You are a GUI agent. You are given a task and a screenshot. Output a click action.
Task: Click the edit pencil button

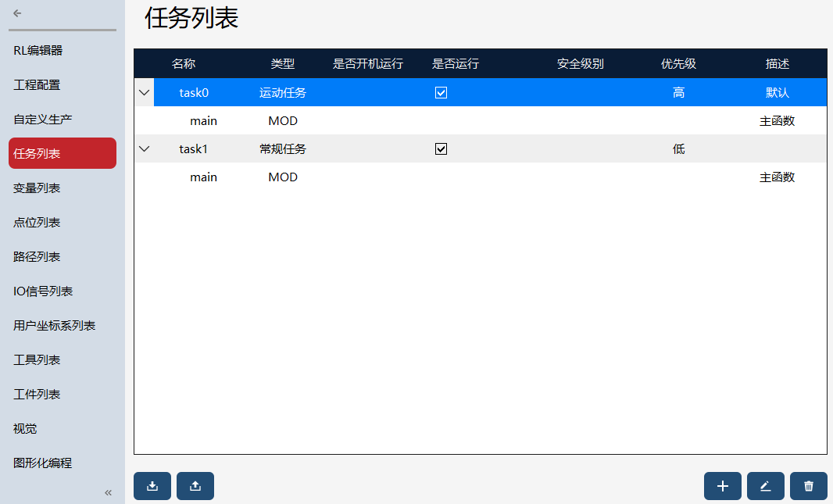tap(766, 486)
